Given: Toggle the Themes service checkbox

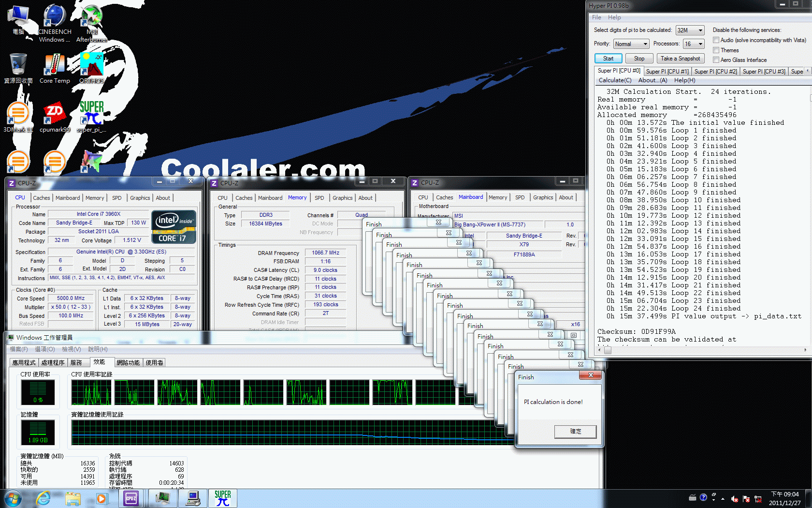Looking at the screenshot, I should click(716, 50).
